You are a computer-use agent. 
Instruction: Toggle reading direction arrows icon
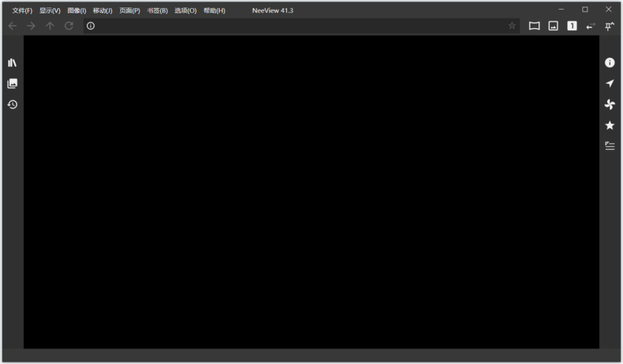pyautogui.click(x=591, y=26)
